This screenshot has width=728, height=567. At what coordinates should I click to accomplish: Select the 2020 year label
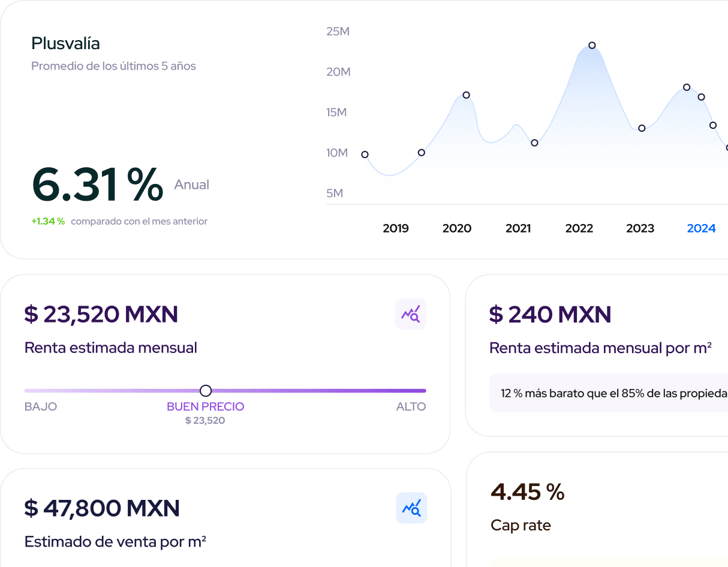coord(457,228)
